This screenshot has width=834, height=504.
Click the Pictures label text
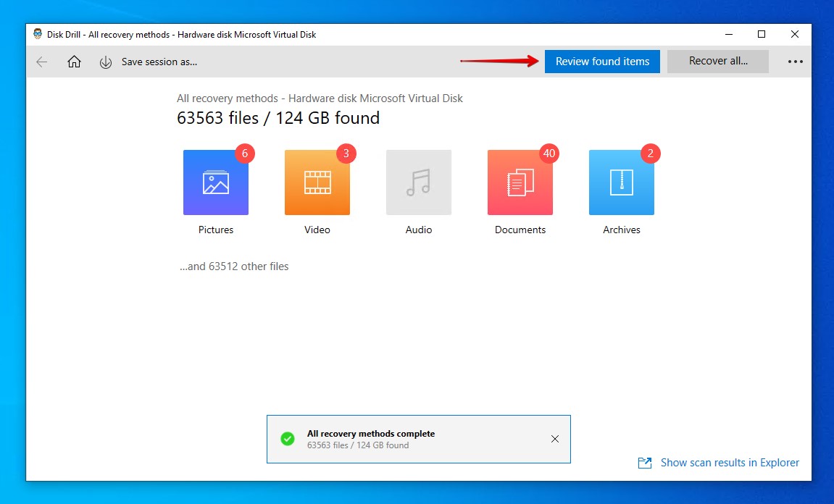click(x=216, y=230)
